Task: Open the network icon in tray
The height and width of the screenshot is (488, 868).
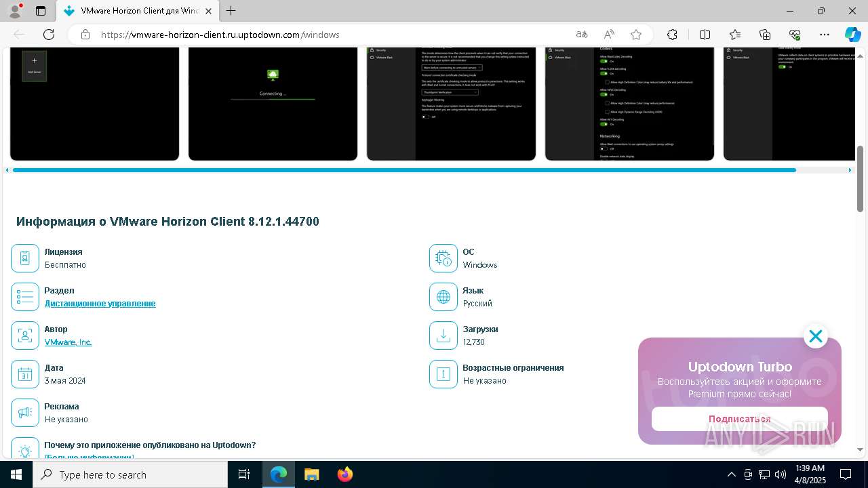Action: pos(764,474)
